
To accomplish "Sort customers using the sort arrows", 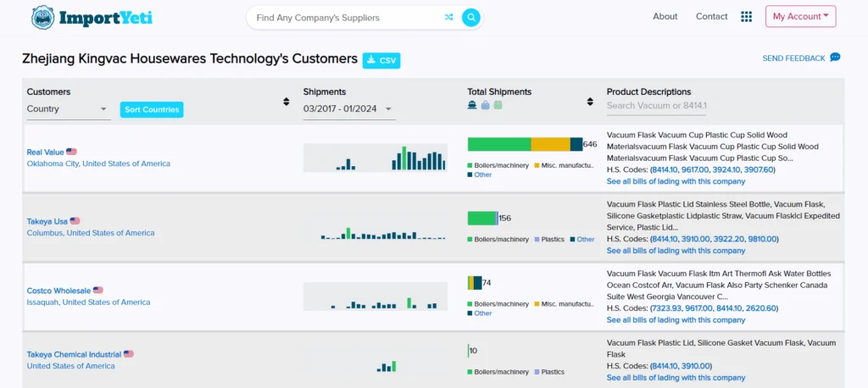I will pos(287,102).
